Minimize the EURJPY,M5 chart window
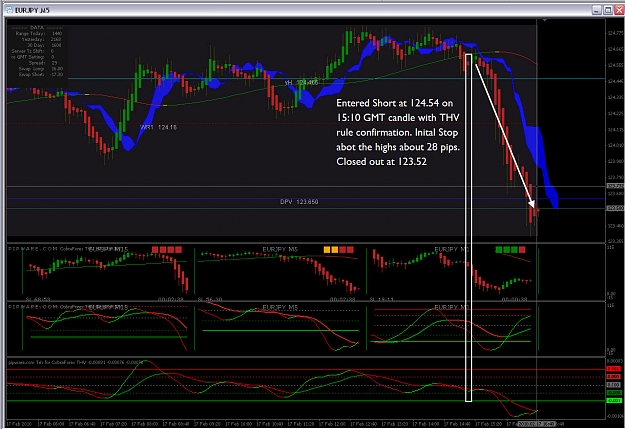Viewport: 625px width, 429px height. (x=596, y=10)
